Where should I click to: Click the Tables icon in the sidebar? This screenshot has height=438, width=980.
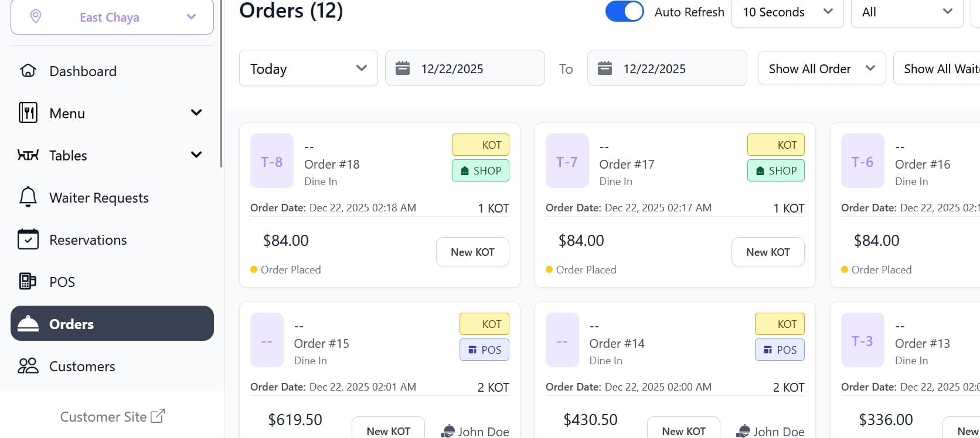[27, 155]
